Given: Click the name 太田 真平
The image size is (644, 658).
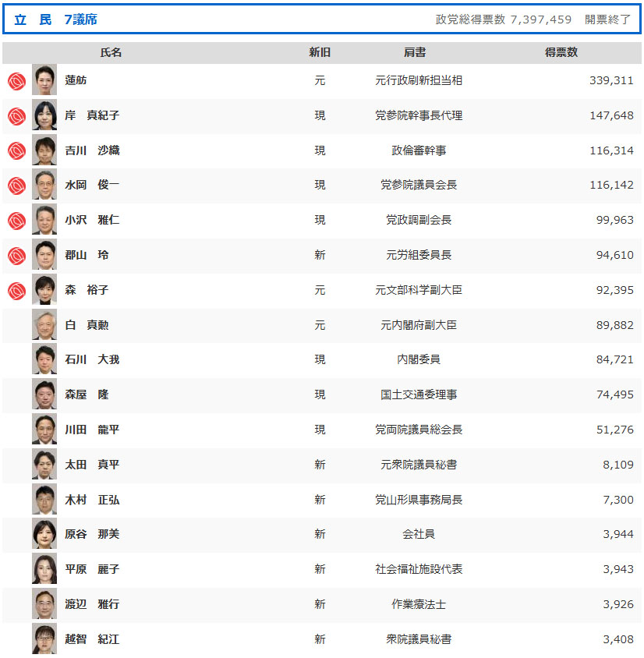Looking at the screenshot, I should [x=92, y=465].
